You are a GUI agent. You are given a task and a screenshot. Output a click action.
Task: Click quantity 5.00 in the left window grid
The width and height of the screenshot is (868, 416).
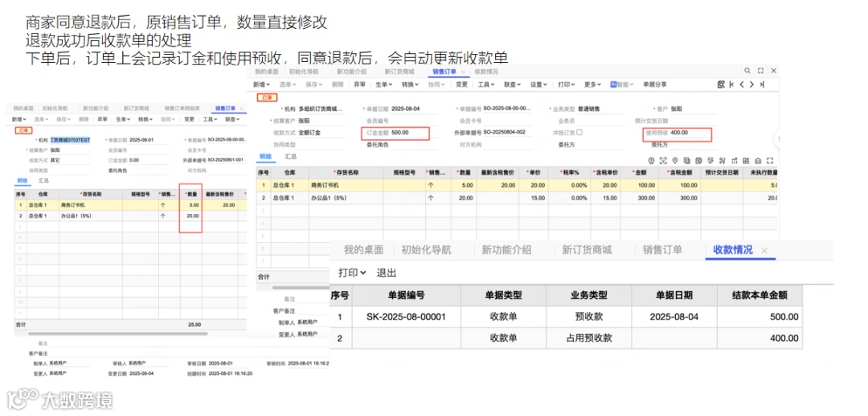(x=193, y=205)
